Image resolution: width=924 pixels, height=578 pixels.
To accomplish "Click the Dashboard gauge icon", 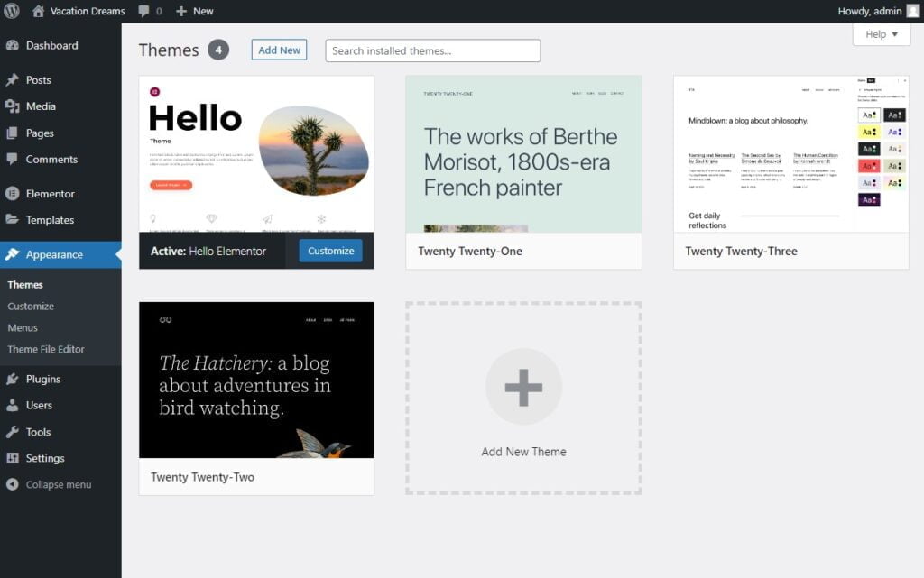I will click(x=13, y=45).
